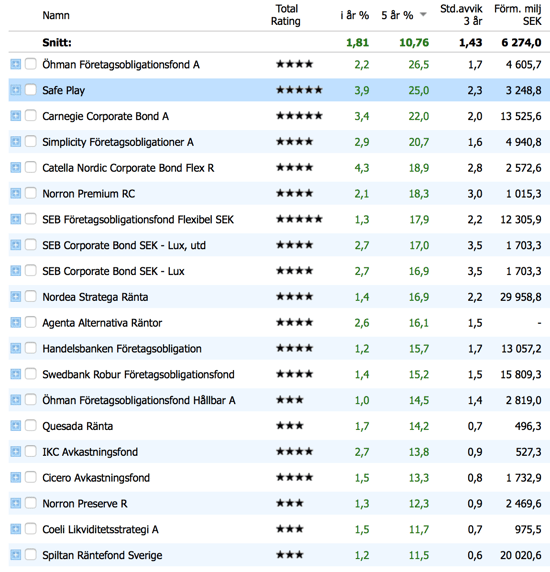The image size is (550, 572).
Task: Click plus icon beside Agenta Alternativa Räntor
Action: pos(15,323)
